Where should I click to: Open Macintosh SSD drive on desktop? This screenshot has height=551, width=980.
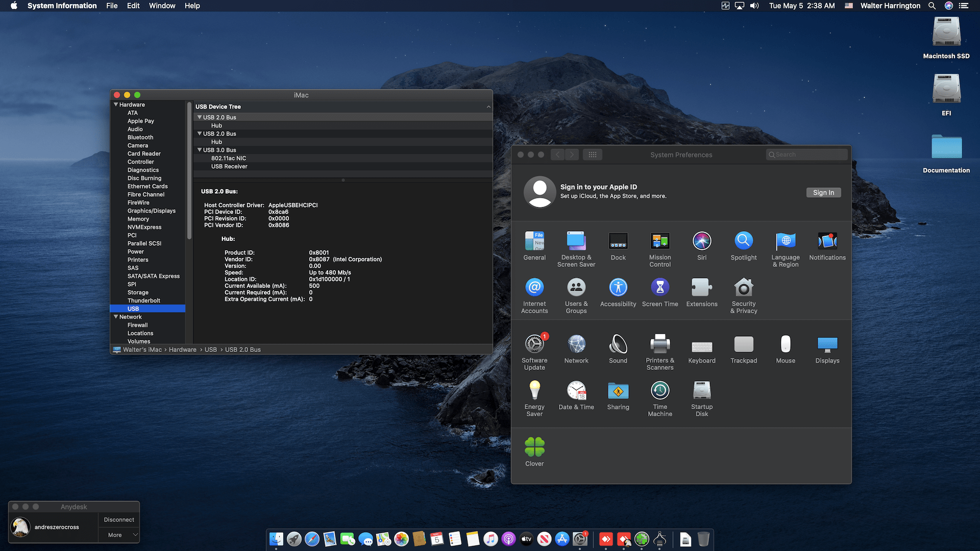pyautogui.click(x=946, y=38)
